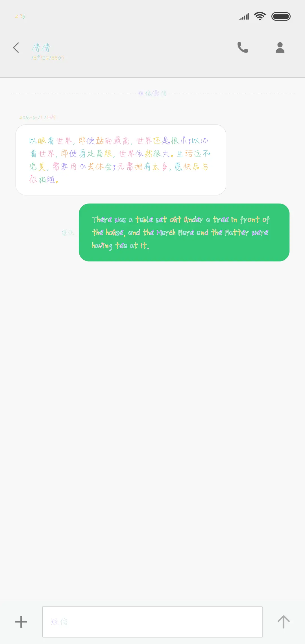This screenshot has height=644, width=305.
Task: Tap the battery indicator icon
Action: coord(281,16)
